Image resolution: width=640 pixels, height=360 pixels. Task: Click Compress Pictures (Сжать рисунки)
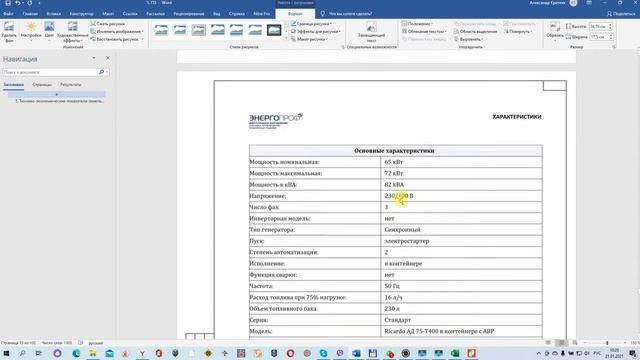[x=108, y=24]
